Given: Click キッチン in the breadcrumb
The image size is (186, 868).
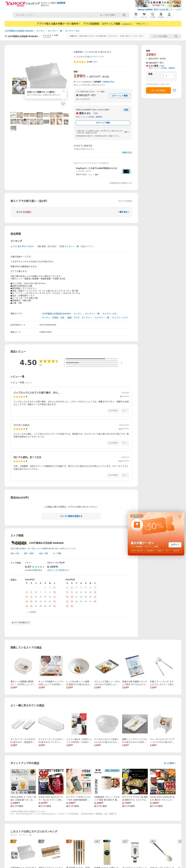Looking at the screenshot, I should tap(41, 31).
